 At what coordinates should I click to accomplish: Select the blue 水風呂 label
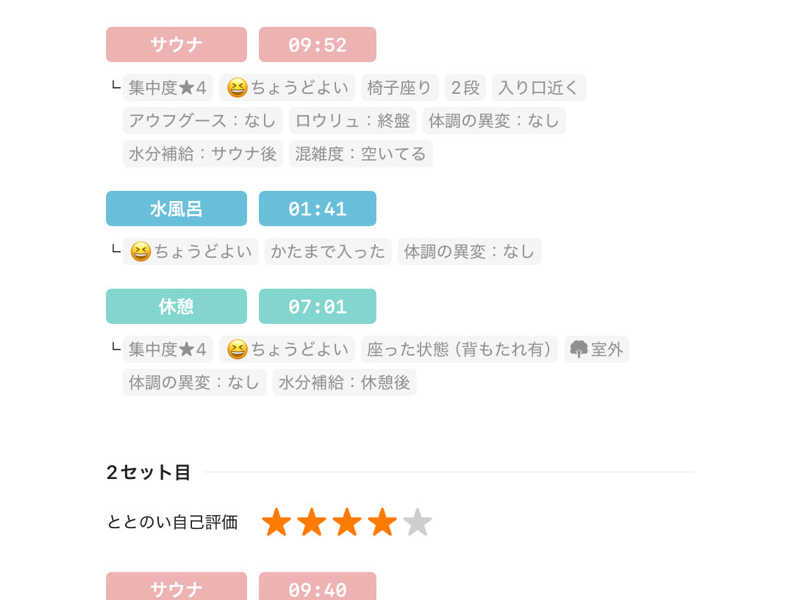click(176, 209)
